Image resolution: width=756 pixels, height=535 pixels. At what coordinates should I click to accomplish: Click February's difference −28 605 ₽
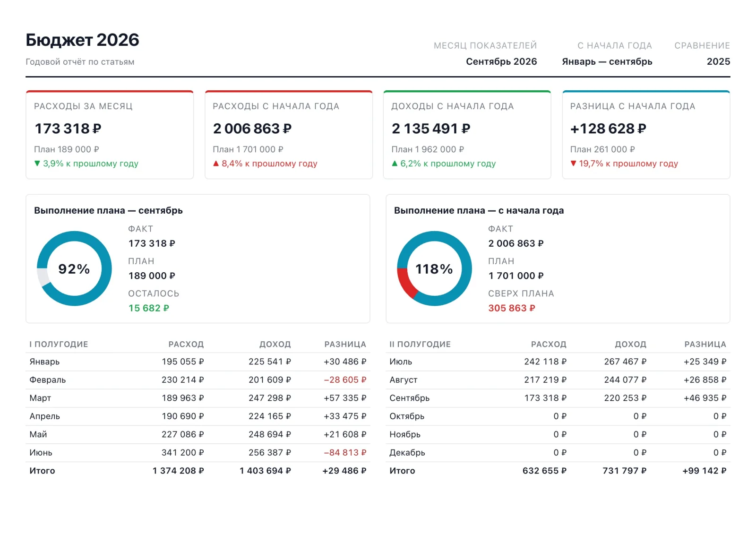click(345, 380)
